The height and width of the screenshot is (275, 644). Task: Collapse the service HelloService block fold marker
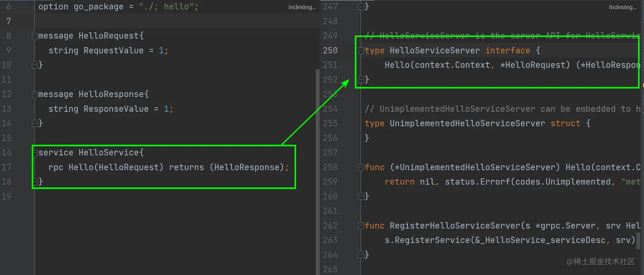coord(35,153)
